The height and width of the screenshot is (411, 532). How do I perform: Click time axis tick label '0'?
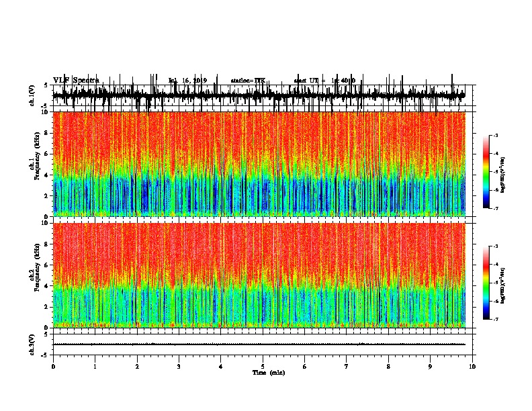coord(53,367)
